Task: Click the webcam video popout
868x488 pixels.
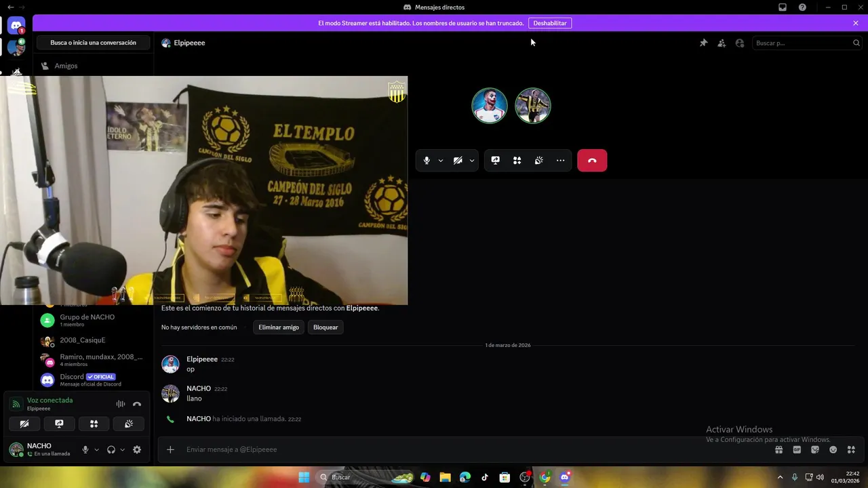Action: tap(203, 190)
